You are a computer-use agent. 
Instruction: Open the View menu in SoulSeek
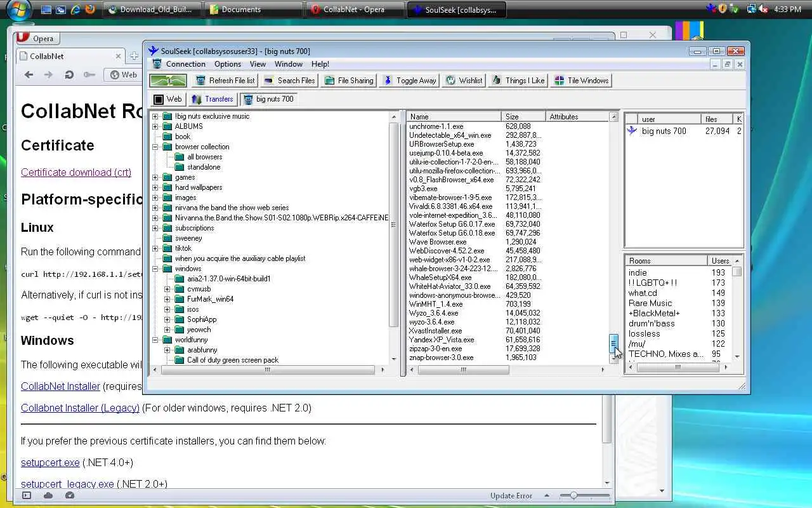point(258,64)
